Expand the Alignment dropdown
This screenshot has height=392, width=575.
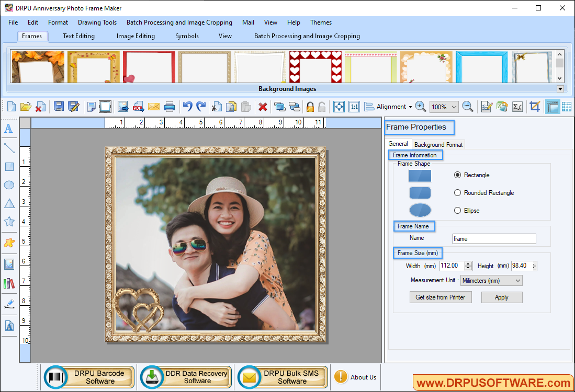(388, 107)
